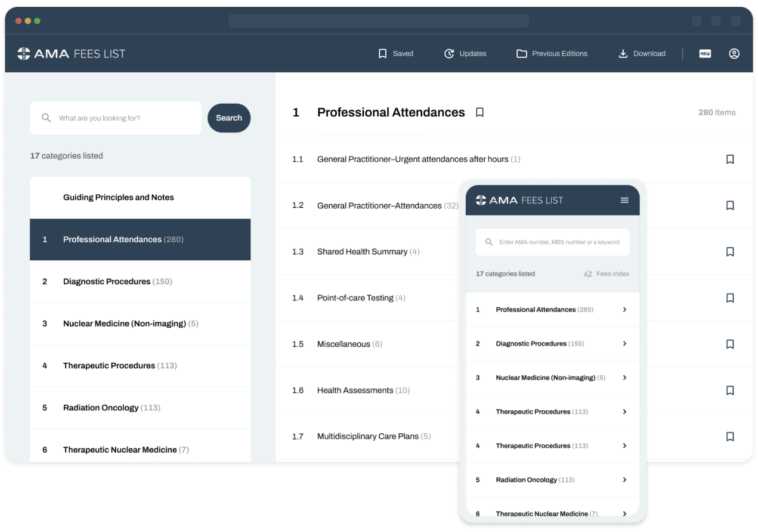
Task: Open the mobile hamburger menu icon
Action: point(624,200)
